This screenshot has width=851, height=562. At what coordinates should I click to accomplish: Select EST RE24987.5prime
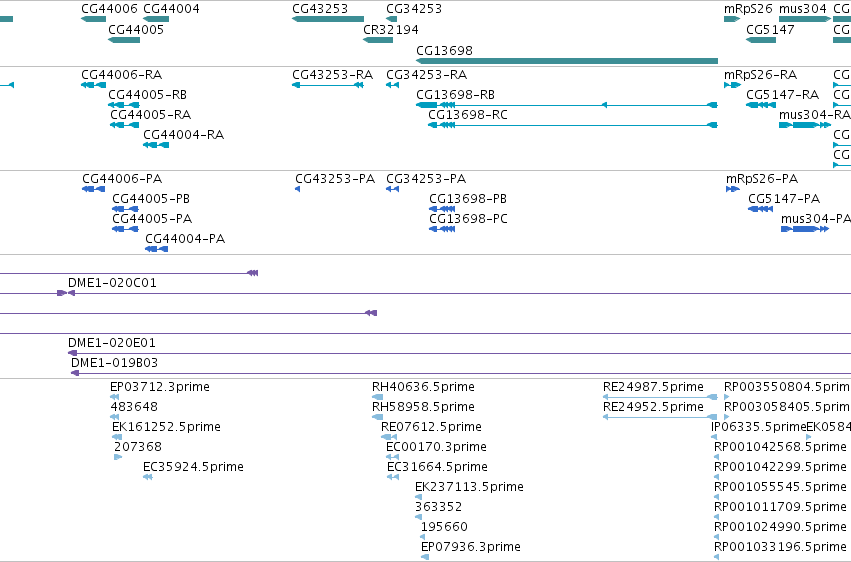click(660, 397)
